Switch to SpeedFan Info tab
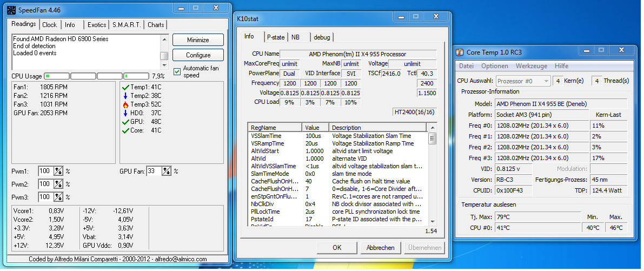644x271 pixels. (x=70, y=25)
